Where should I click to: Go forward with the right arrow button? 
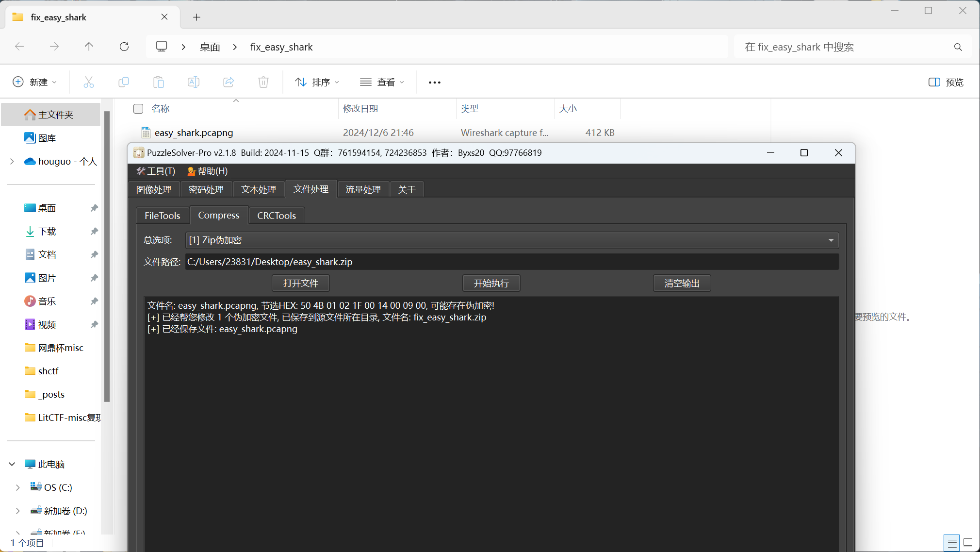tap(54, 47)
